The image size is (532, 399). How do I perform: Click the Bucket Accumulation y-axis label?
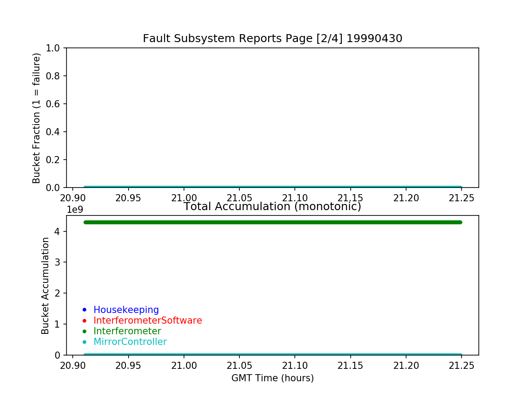45,286
